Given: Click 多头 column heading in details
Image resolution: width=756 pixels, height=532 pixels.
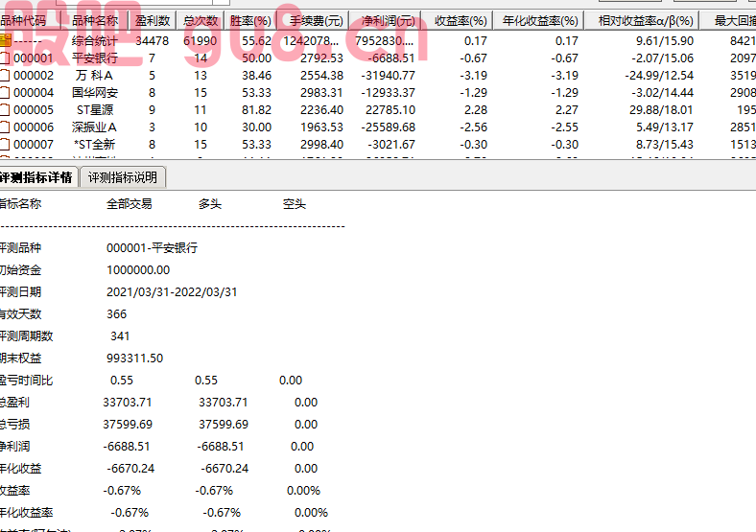Looking at the screenshot, I should tap(210, 204).
